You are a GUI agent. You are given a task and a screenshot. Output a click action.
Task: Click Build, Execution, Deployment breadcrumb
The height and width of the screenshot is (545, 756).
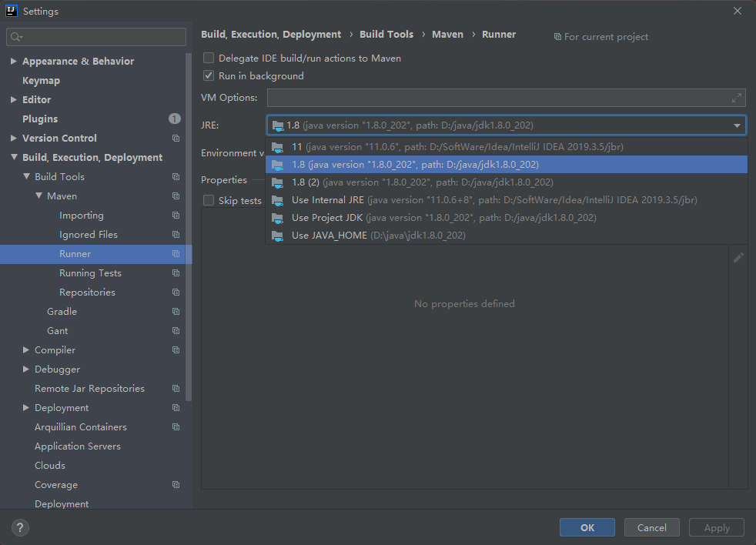click(x=271, y=34)
